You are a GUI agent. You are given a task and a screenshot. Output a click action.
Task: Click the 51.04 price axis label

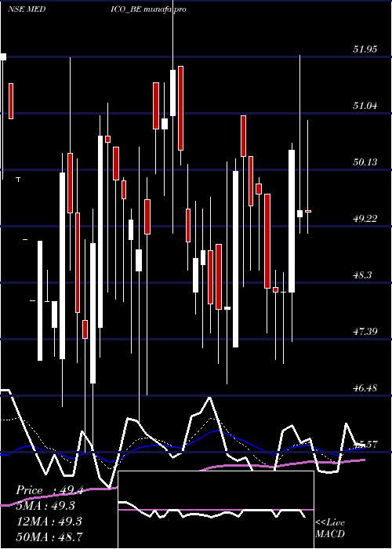[x=365, y=106]
